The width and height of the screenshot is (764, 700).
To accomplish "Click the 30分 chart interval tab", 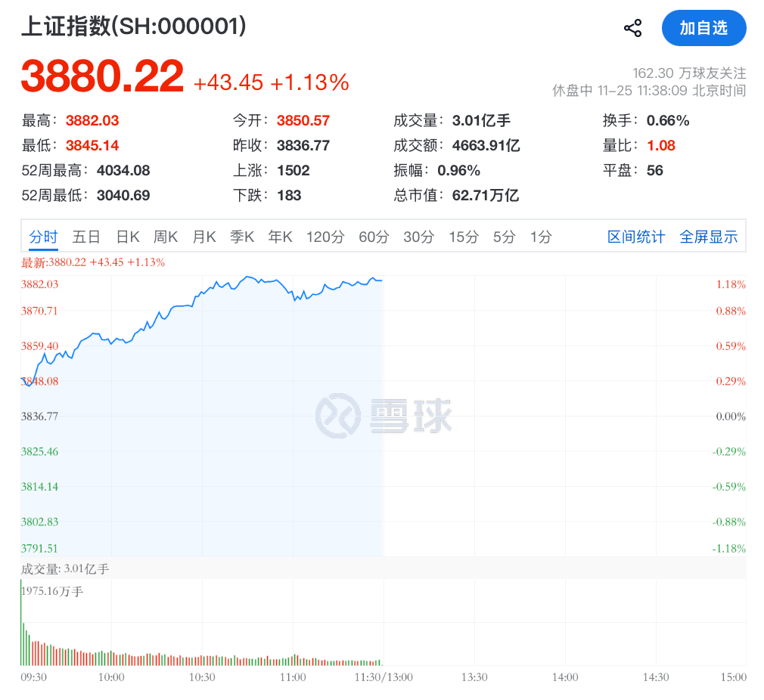I will [x=417, y=237].
